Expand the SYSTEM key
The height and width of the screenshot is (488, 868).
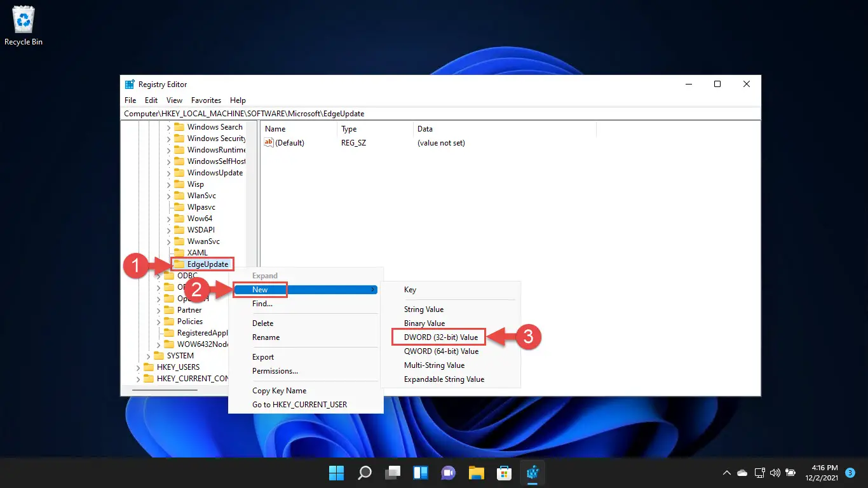click(148, 356)
